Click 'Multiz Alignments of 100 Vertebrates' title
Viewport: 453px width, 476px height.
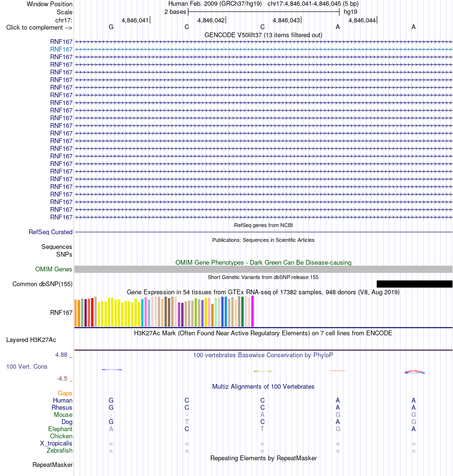263,386
